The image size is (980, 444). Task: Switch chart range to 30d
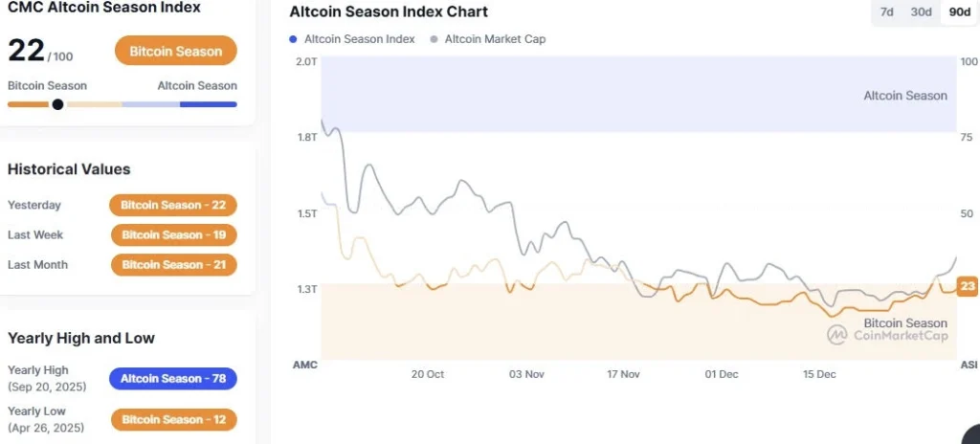coord(921,12)
